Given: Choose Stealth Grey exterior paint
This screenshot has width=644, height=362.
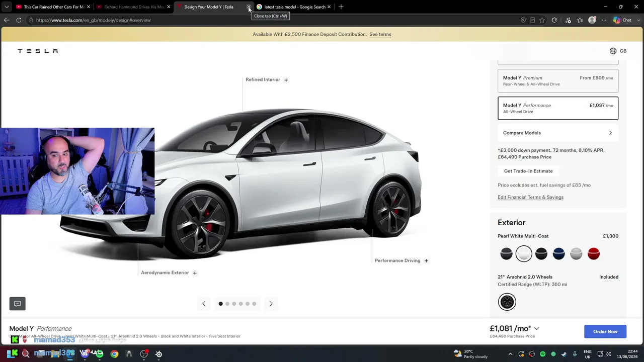Looking at the screenshot, I should coord(506,254).
